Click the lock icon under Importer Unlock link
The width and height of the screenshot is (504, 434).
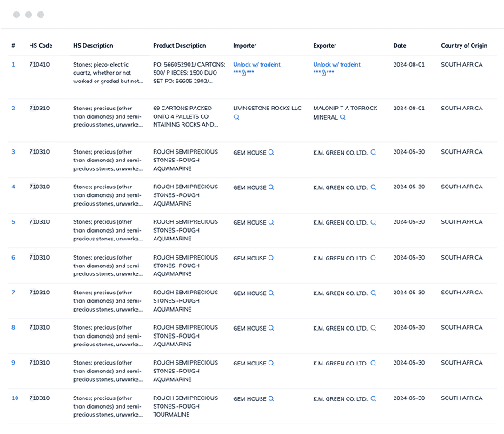click(x=243, y=73)
